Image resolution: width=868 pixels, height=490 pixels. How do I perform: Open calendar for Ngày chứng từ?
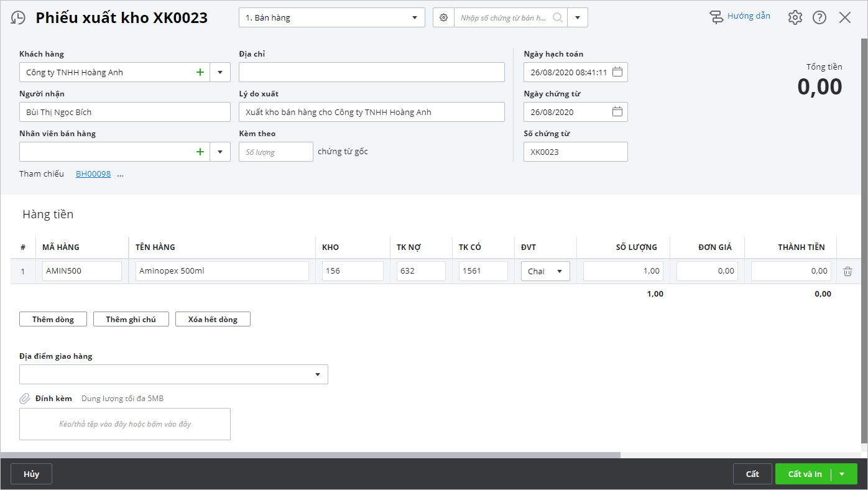coord(617,112)
